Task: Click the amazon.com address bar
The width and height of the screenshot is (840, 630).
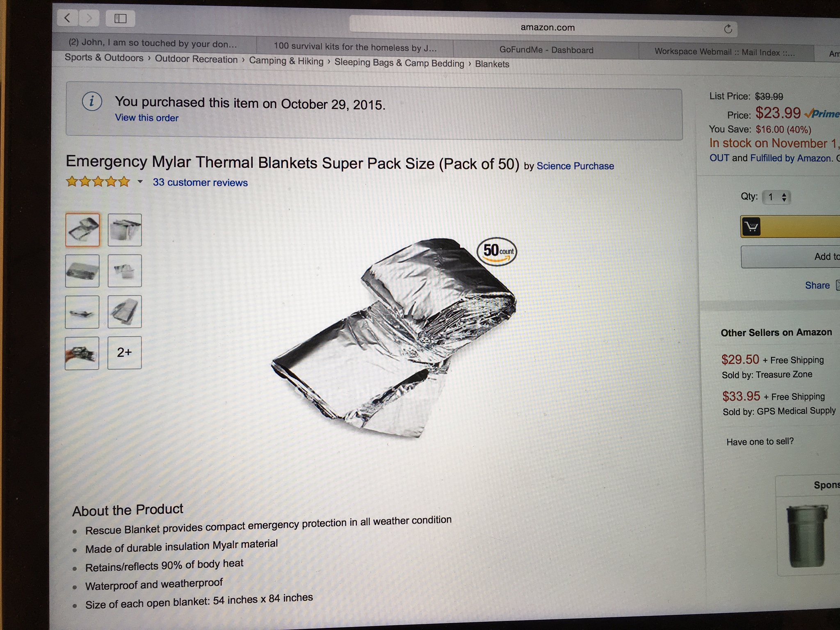Action: (543, 28)
